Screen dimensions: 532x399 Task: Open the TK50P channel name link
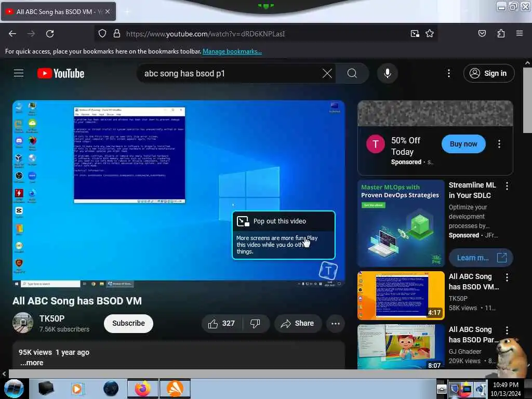click(x=52, y=318)
